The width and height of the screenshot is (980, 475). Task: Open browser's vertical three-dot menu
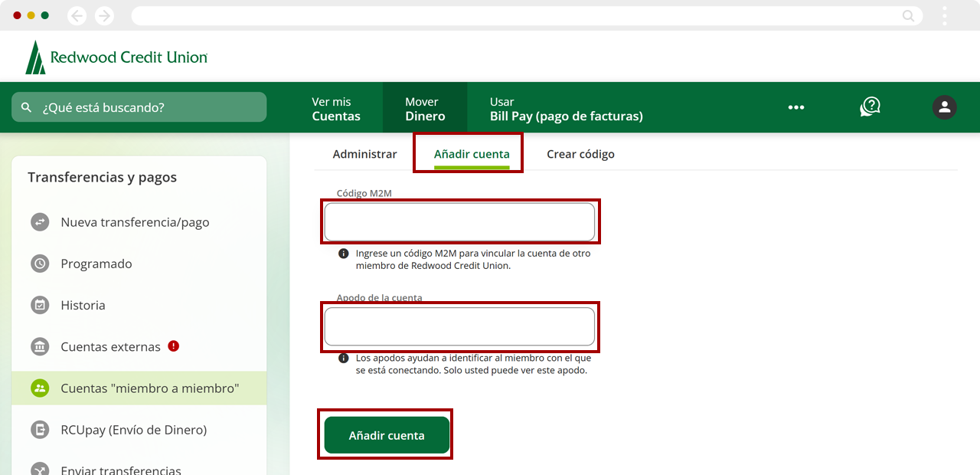pyautogui.click(x=945, y=15)
